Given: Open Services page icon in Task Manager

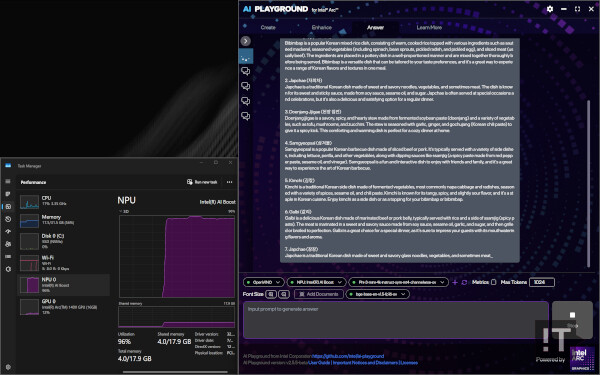Looking at the screenshot, I should tap(8, 269).
